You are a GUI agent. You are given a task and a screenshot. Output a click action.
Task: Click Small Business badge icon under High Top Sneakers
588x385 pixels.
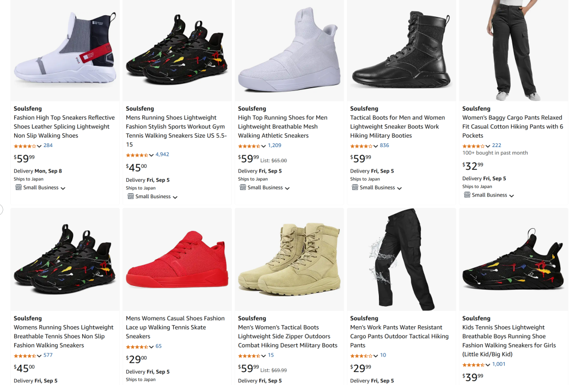(19, 188)
